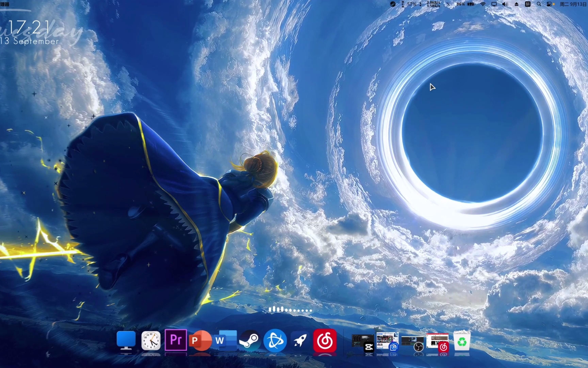588x368 pixels.
Task: Open the desktop monitor icon in the dock
Action: tap(126, 340)
